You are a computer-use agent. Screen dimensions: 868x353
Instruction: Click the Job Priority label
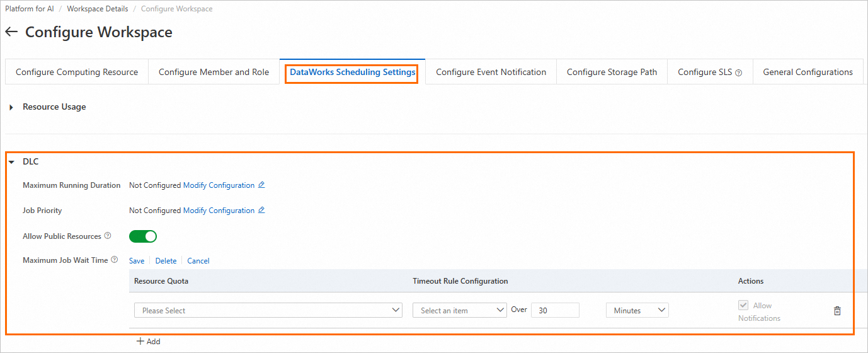pyautogui.click(x=42, y=211)
